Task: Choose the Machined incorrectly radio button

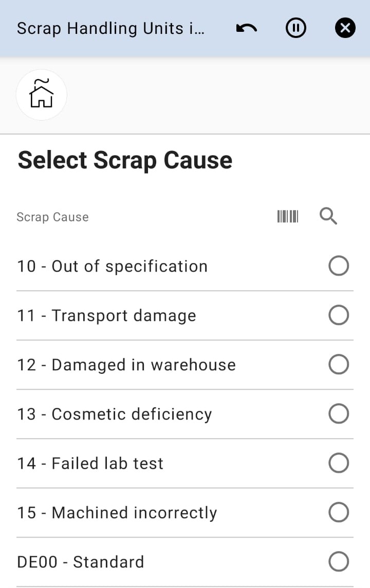Action: click(x=339, y=513)
